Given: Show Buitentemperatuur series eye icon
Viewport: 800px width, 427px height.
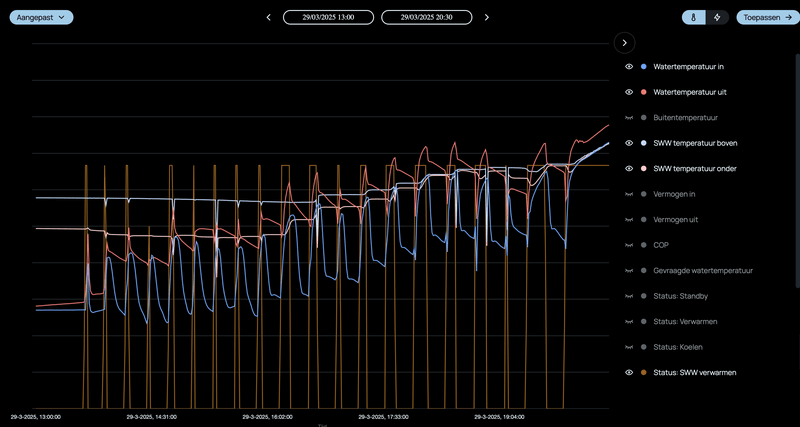Looking at the screenshot, I should tap(629, 118).
